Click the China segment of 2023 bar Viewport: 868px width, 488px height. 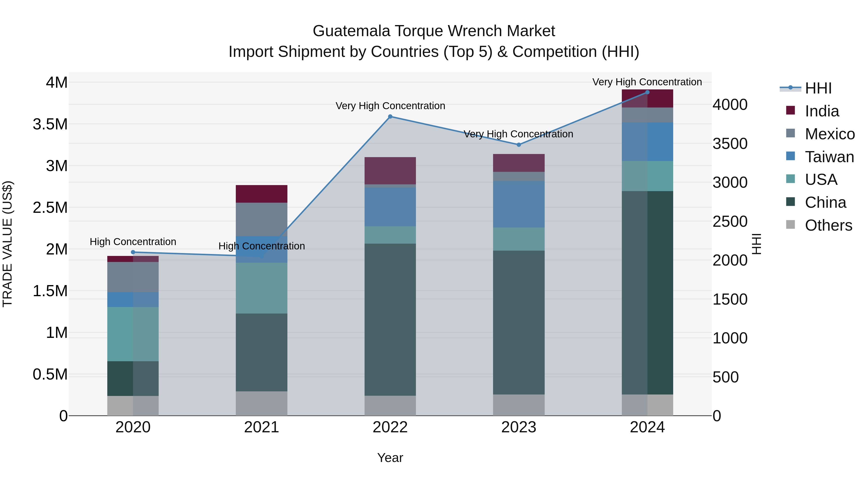(519, 323)
